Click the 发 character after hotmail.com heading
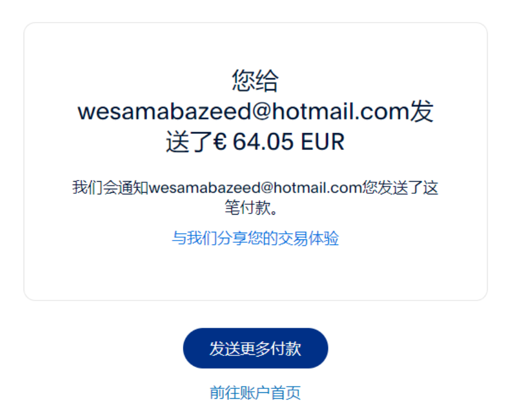 [422, 111]
